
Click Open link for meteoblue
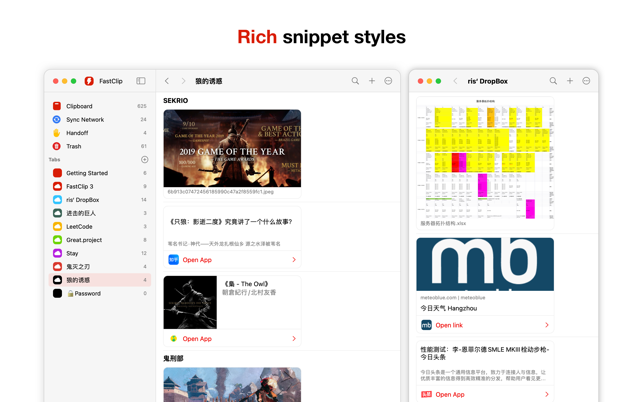coord(449,325)
